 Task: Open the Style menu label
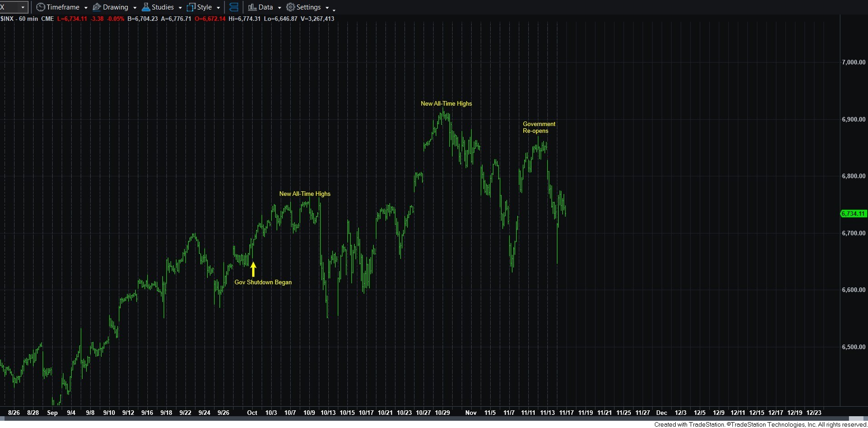coord(205,7)
